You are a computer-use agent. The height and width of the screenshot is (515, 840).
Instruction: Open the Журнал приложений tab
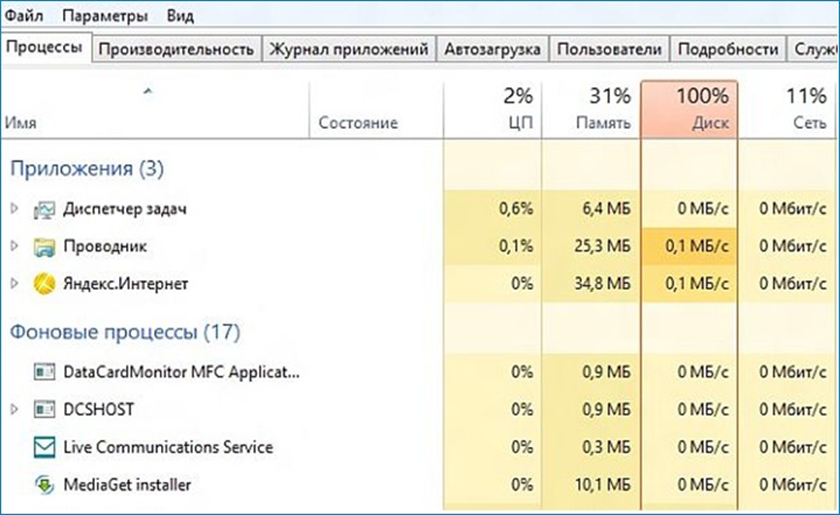349,49
